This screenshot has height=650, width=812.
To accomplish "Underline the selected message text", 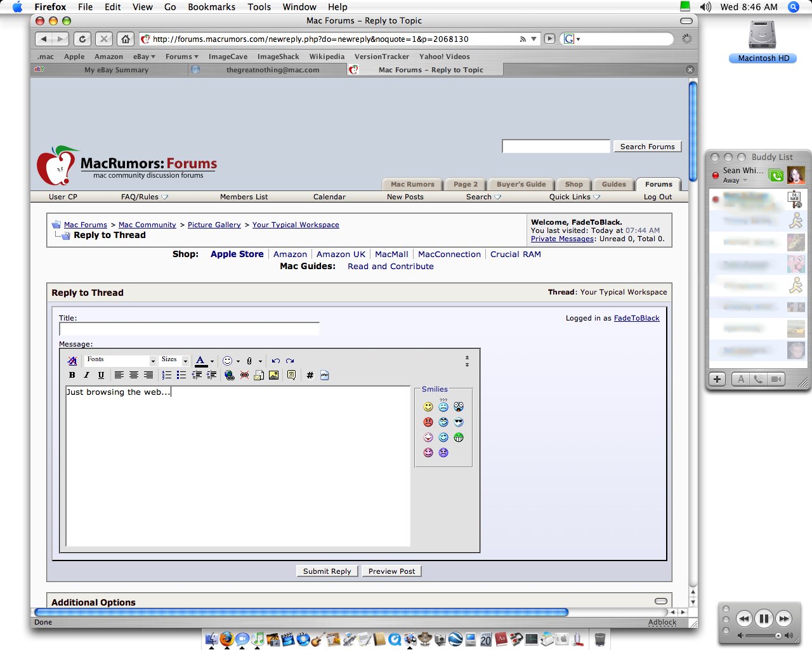I will click(101, 375).
